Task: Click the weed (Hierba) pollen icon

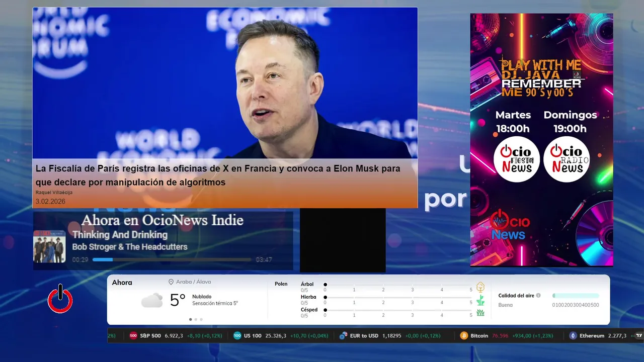Action: 480,300
